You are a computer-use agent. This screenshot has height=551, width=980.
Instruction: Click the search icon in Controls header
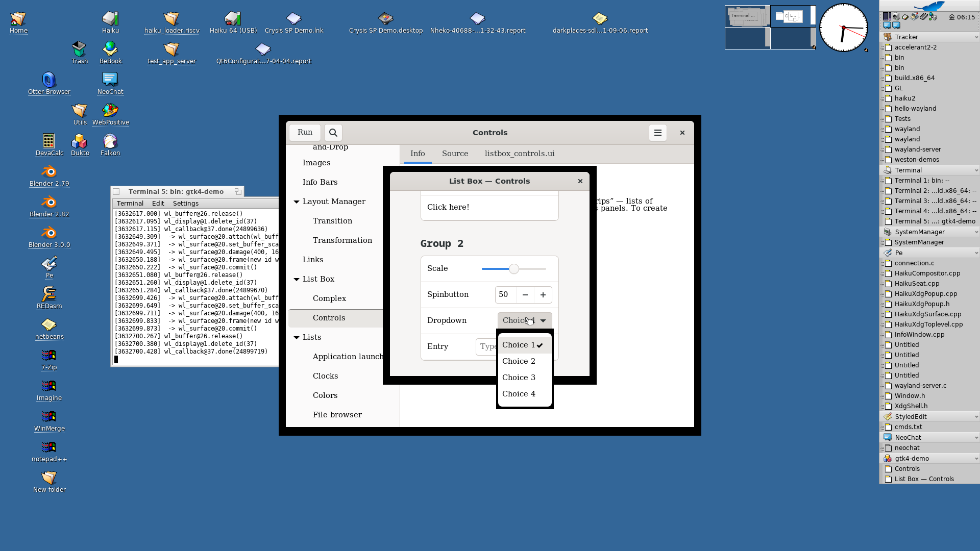point(333,133)
